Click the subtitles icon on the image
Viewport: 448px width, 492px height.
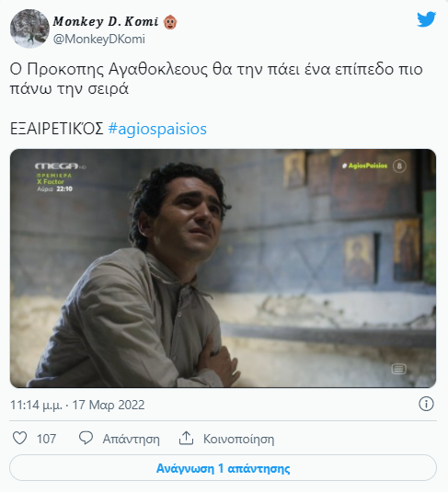(x=398, y=369)
